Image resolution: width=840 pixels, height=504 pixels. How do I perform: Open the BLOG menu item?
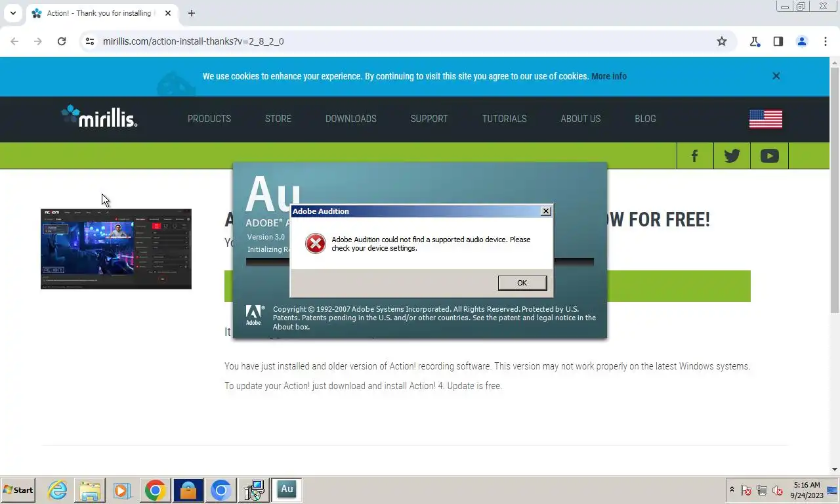coord(645,119)
